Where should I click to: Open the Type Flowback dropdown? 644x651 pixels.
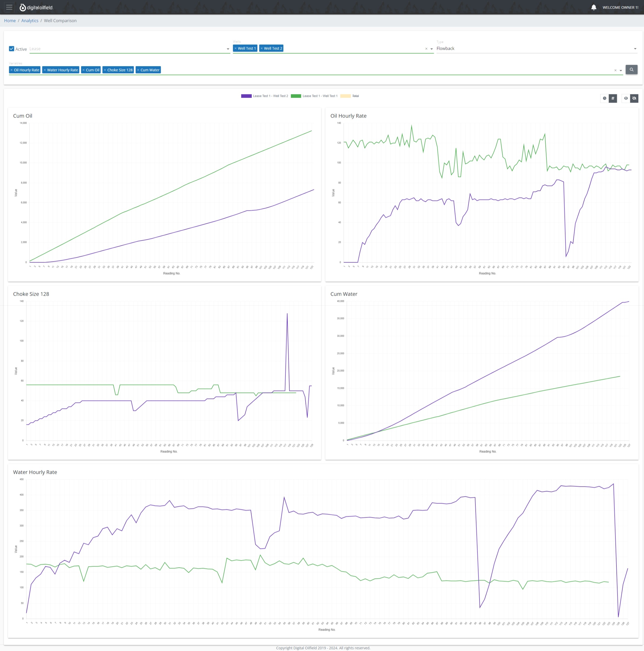635,49
